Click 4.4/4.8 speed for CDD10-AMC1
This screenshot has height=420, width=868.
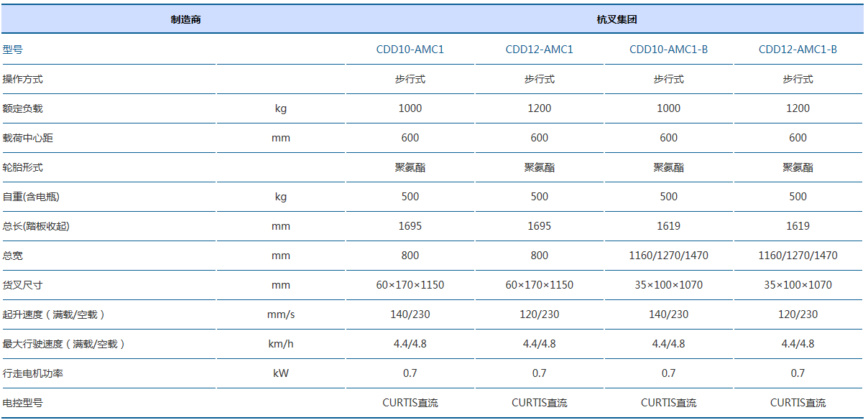[410, 344]
